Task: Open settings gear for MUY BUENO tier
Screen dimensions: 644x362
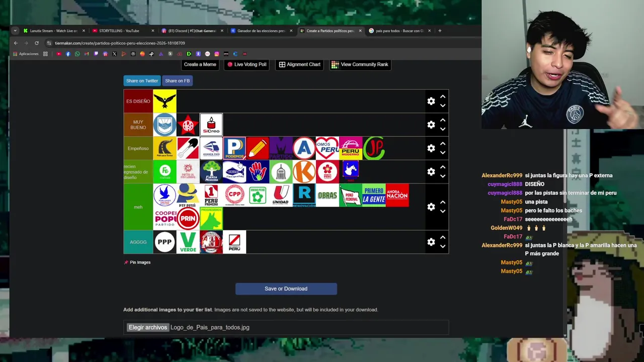Action: 431,125
